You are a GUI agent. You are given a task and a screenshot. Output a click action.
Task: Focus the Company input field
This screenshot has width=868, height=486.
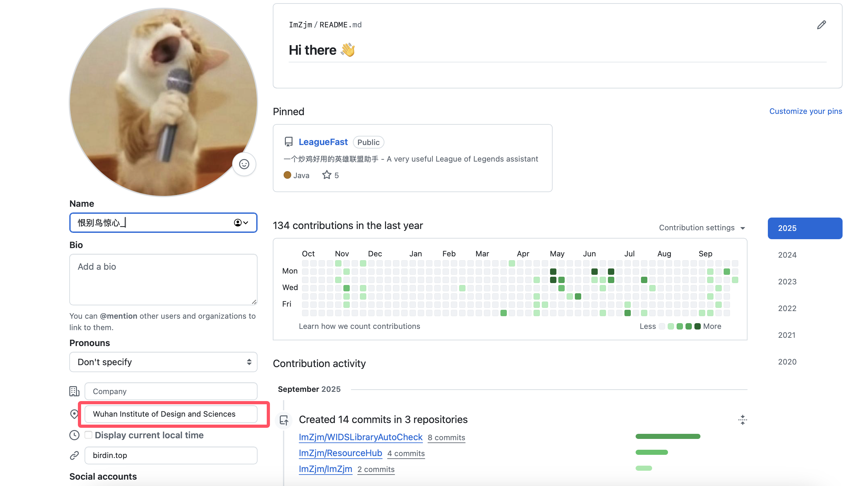pos(171,391)
